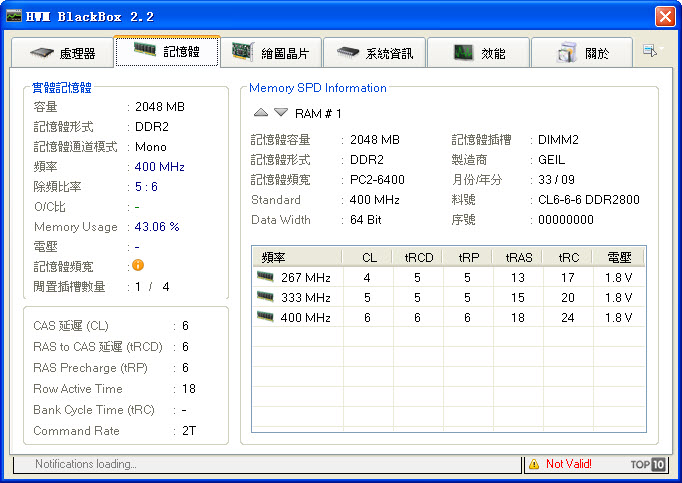
Task: Click the up arrow for previous RAM module
Action: tap(260, 113)
